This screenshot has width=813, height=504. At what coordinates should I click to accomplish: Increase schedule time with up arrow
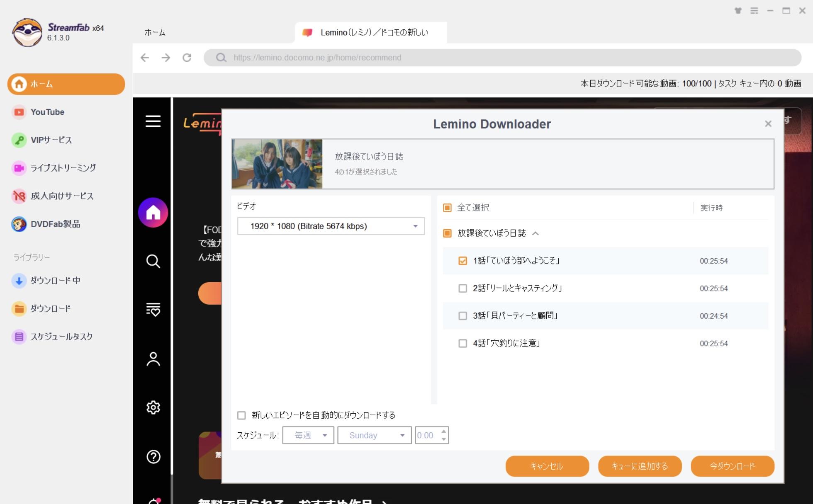444,431
